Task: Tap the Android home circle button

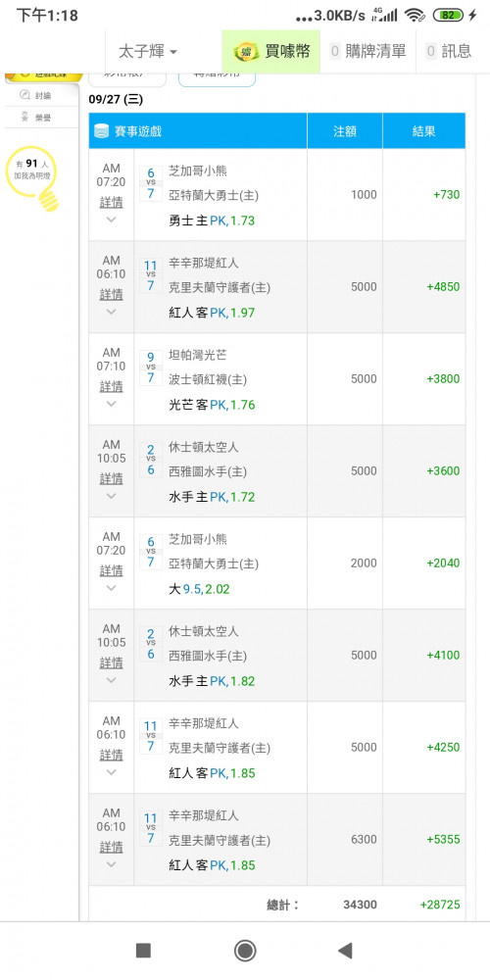Action: point(245,951)
